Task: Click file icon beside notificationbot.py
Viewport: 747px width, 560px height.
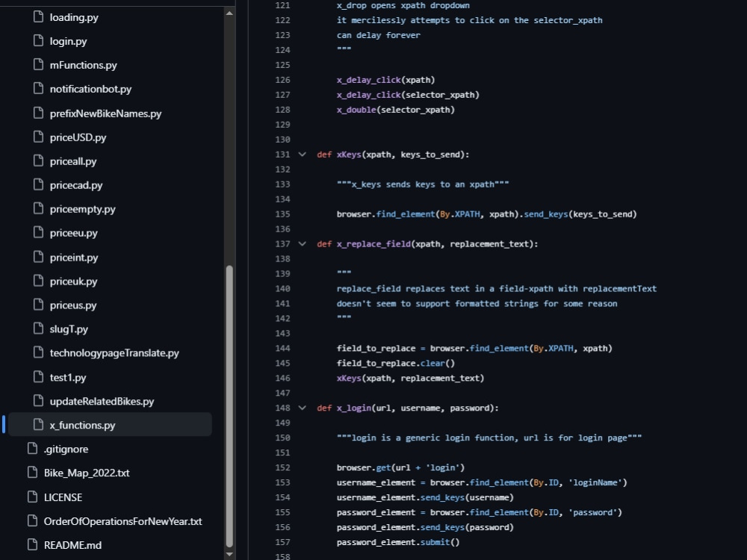Action: tap(39, 89)
